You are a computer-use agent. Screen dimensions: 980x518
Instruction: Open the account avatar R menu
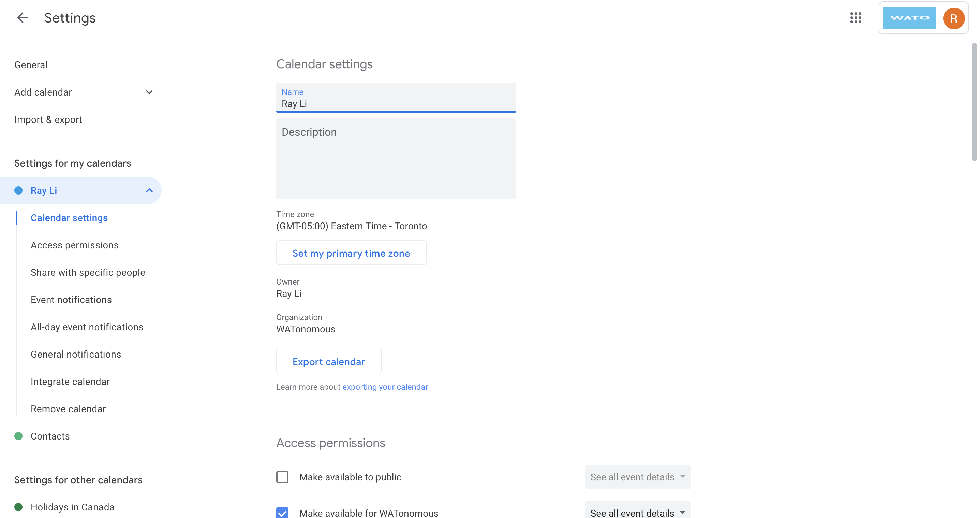(953, 18)
